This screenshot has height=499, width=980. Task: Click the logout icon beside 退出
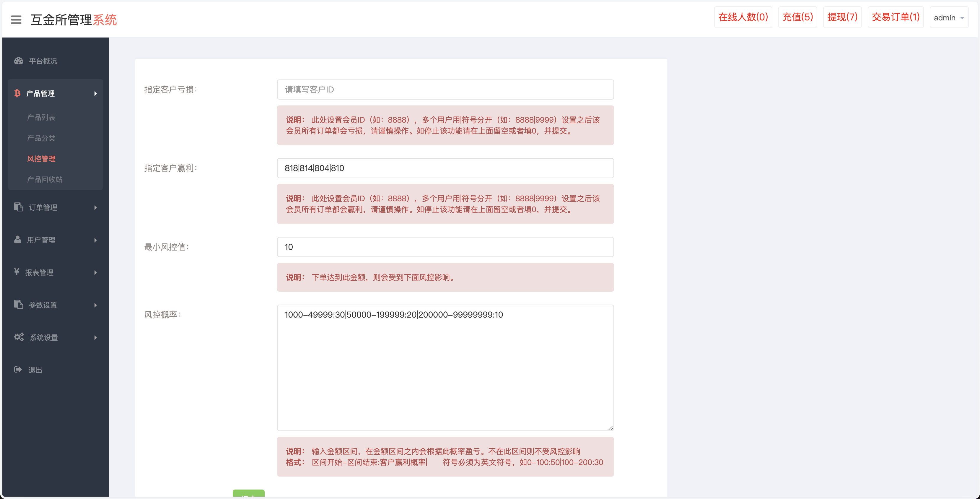click(18, 369)
